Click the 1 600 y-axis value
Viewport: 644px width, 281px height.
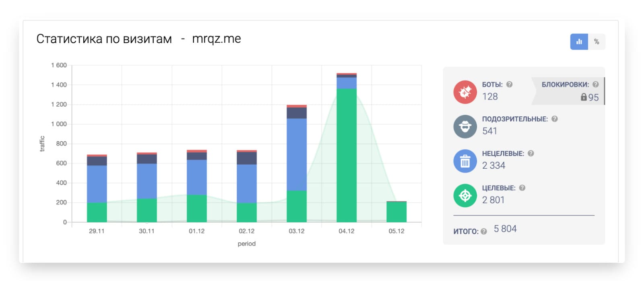point(59,65)
